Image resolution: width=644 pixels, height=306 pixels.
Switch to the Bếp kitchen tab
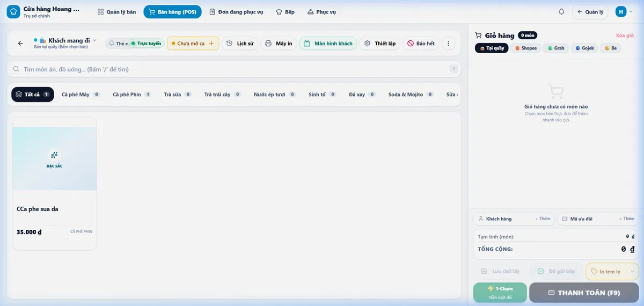[285, 12]
